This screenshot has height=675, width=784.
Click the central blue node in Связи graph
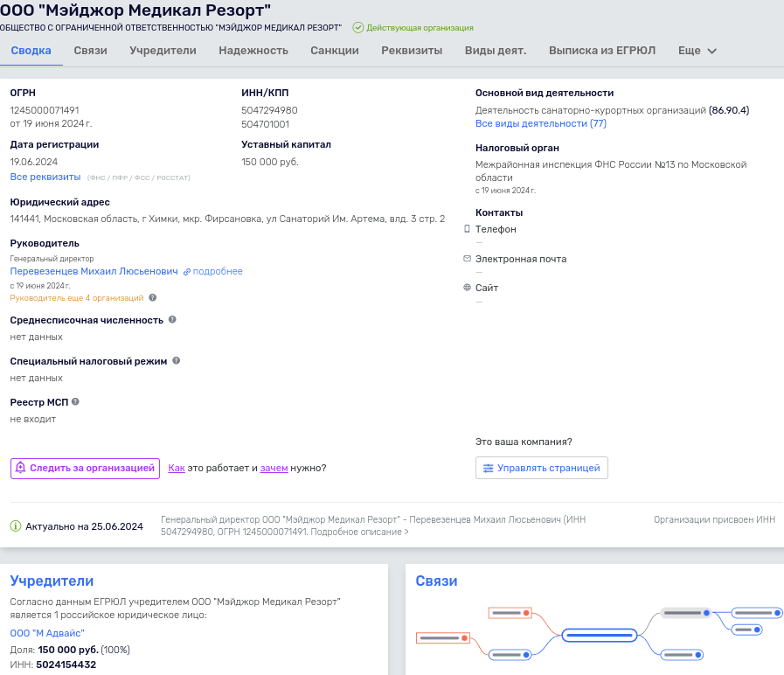click(x=599, y=636)
